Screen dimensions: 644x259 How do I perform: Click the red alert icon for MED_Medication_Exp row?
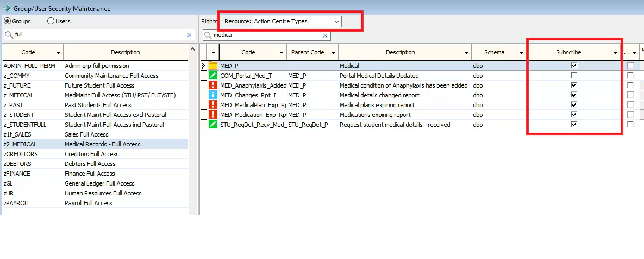click(x=212, y=115)
